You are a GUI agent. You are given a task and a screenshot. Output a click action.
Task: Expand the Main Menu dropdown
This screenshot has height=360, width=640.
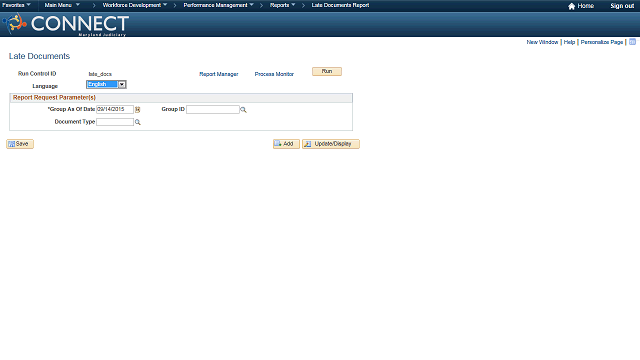62,5
